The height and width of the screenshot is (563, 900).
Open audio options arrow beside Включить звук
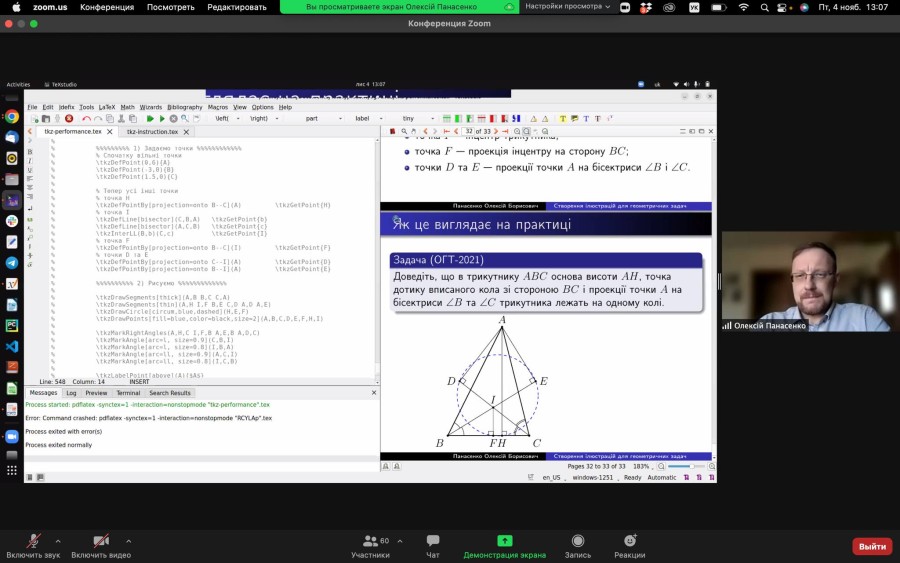tap(58, 541)
